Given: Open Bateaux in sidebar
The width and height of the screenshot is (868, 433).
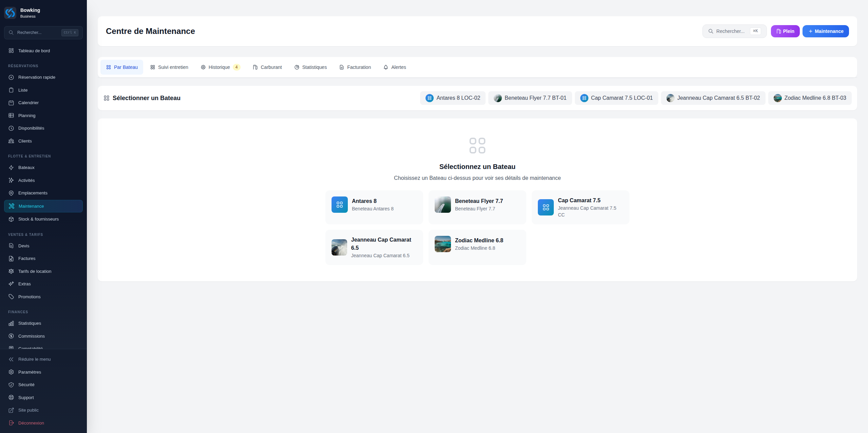Looking at the screenshot, I should pos(43,168).
